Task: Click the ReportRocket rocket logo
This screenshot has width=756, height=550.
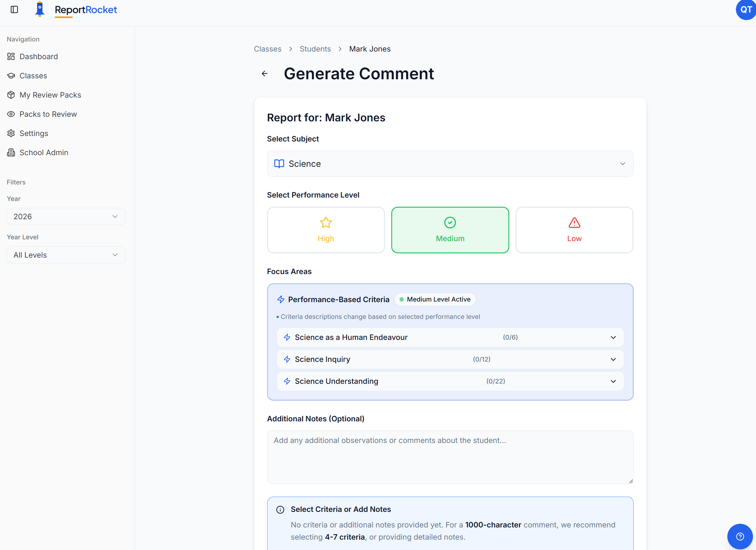Action: pyautogui.click(x=40, y=10)
